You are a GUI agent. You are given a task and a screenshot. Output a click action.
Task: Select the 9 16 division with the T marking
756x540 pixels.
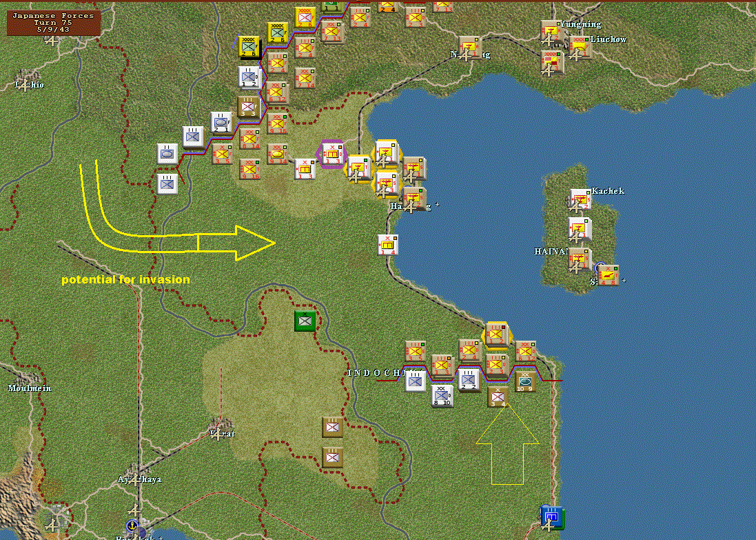coord(249,170)
